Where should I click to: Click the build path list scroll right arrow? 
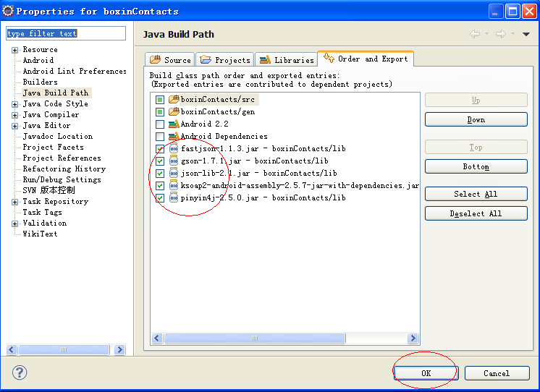pyautogui.click(x=413, y=338)
